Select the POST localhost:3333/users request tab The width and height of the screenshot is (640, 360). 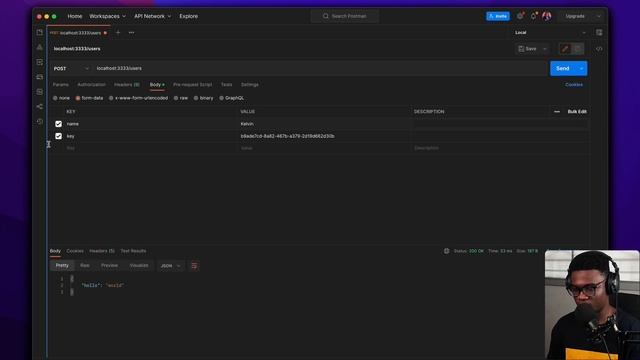(78, 33)
